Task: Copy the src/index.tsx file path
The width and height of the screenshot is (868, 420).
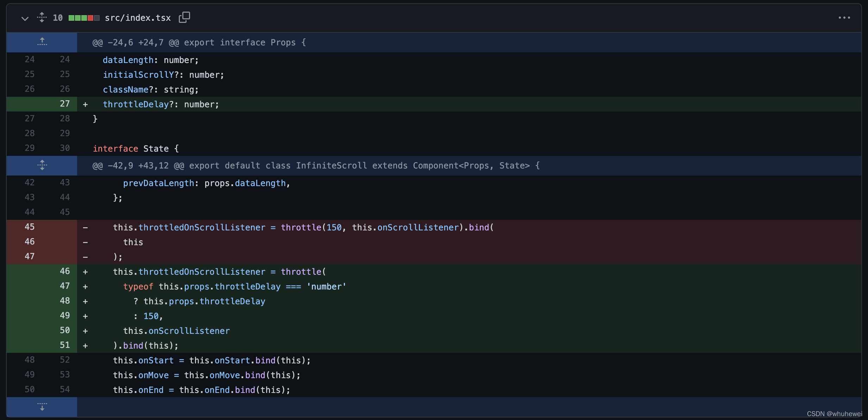Action: 184,17
